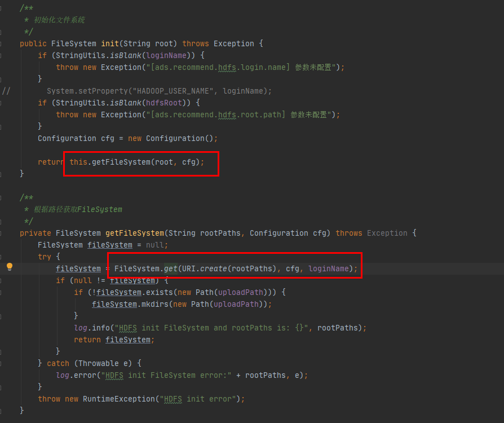Click the "this" keyword in the return statement

[x=78, y=162]
